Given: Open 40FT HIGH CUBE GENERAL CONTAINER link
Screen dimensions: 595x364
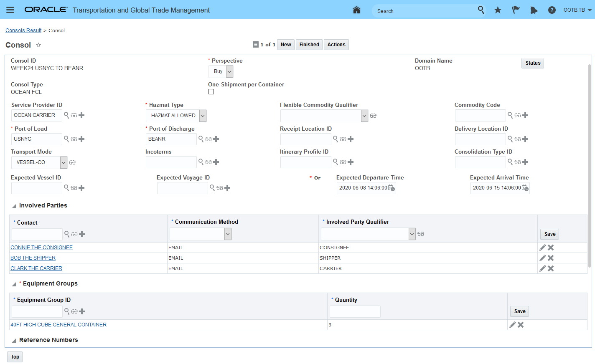Looking at the screenshot, I should [58, 325].
